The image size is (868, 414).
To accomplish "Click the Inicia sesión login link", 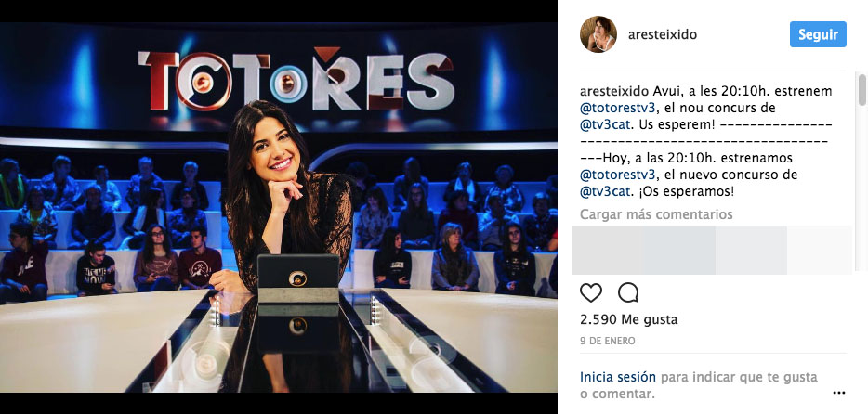I will (618, 377).
